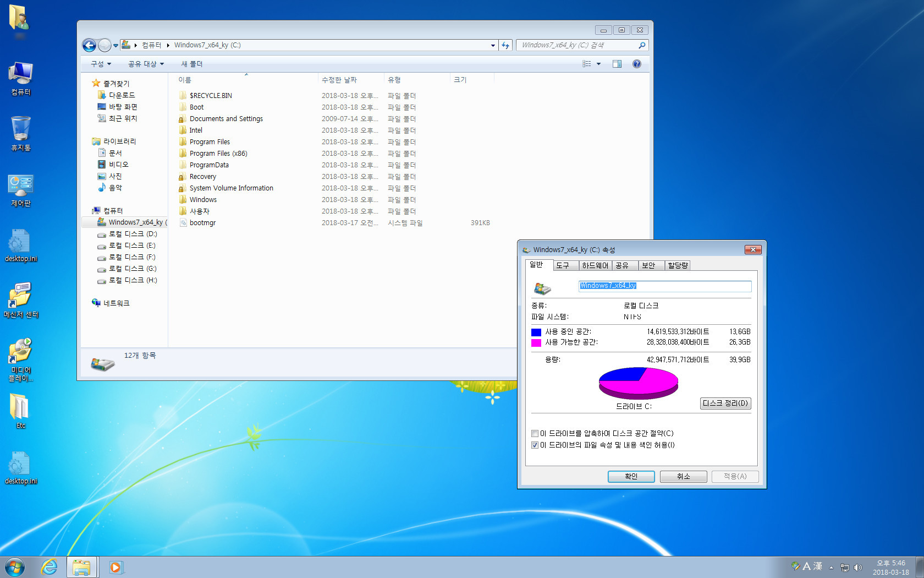Image resolution: width=924 pixels, height=578 pixels.
Task: Launch Windows Media Player from the taskbar
Action: coord(116,567)
